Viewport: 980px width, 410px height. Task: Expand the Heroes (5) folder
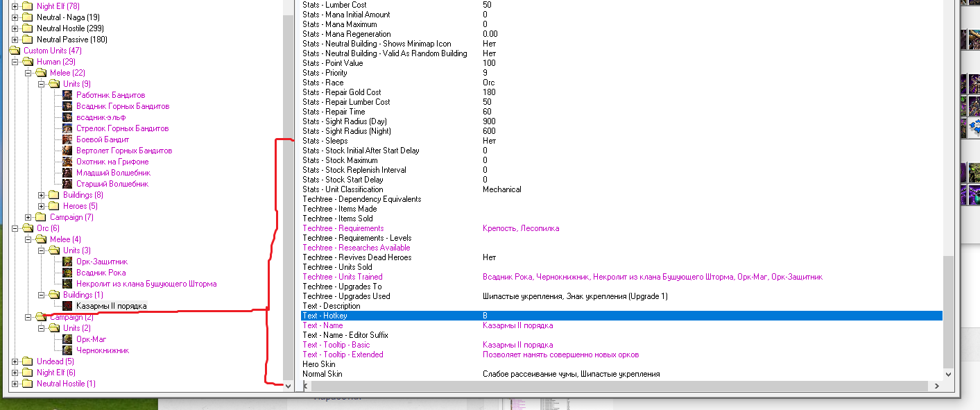[x=42, y=206]
